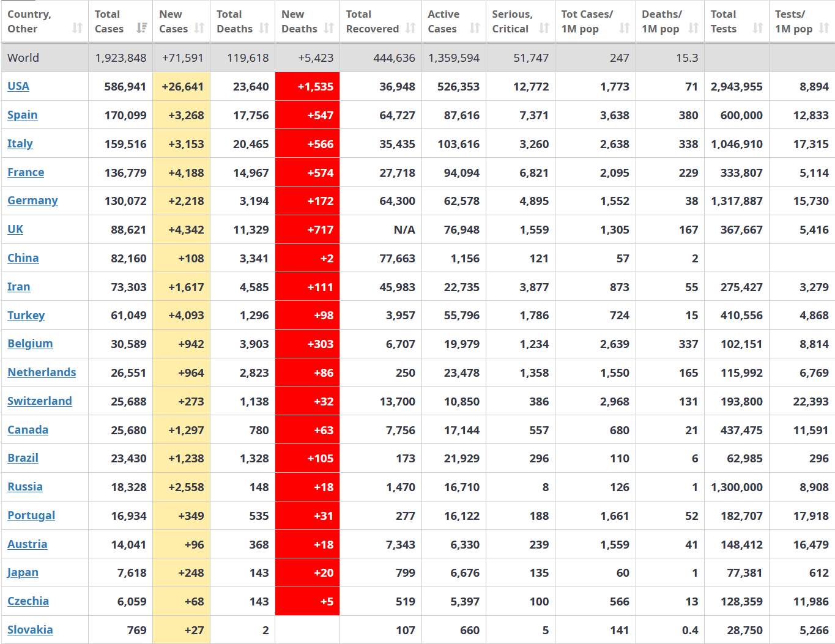Image resolution: width=835 pixels, height=644 pixels.
Task: Click sort icon in Total Cases column
Action: (141, 28)
